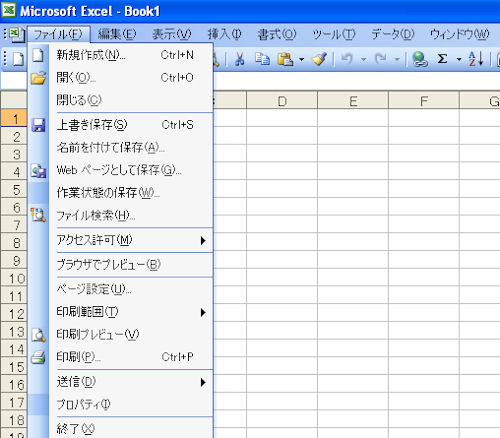Image resolution: width=500 pixels, height=438 pixels.
Task: Select column E header
Action: (353, 100)
